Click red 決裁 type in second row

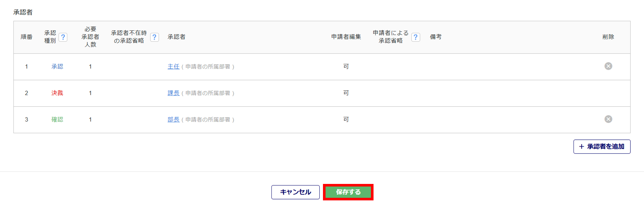[x=57, y=93]
